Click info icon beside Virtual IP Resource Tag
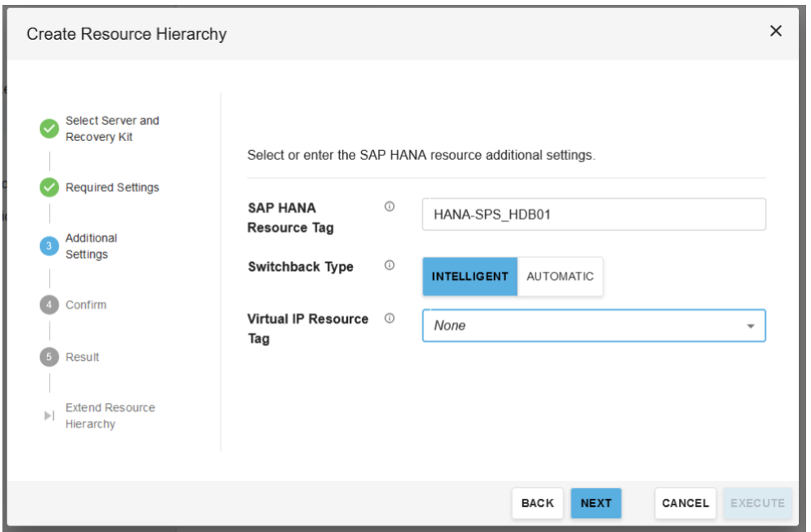This screenshot has width=811, height=532. point(389,318)
